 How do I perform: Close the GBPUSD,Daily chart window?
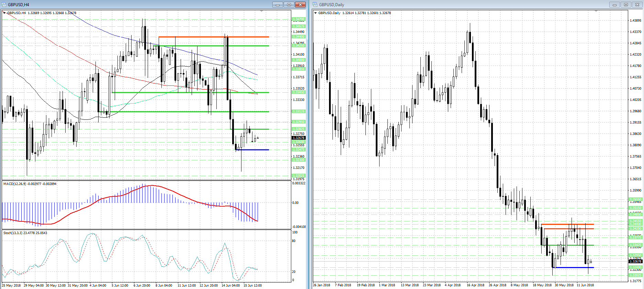637,4
